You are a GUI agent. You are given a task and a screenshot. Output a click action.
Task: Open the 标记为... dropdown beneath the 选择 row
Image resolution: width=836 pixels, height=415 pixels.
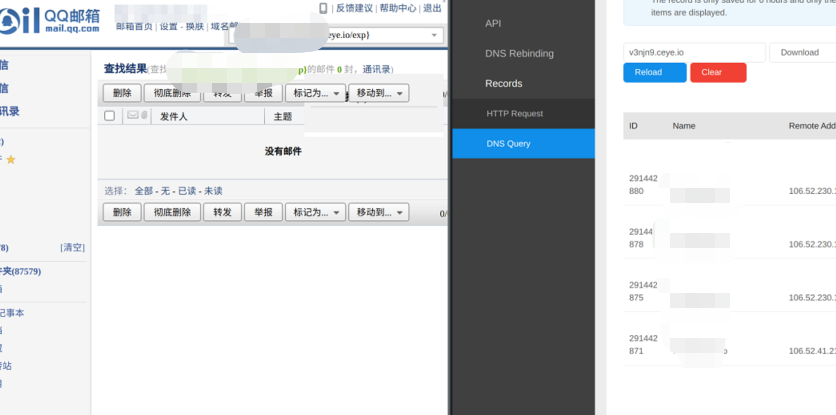pos(316,212)
